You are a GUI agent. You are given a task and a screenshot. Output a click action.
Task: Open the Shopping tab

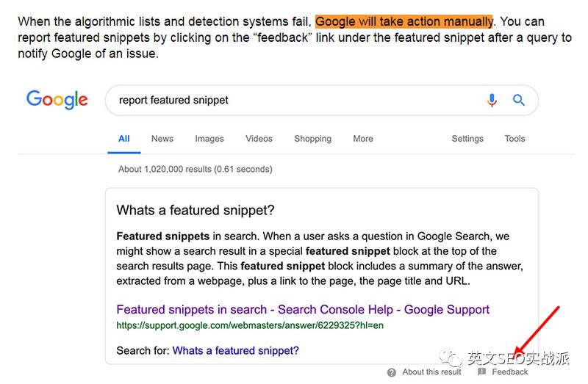(x=312, y=139)
